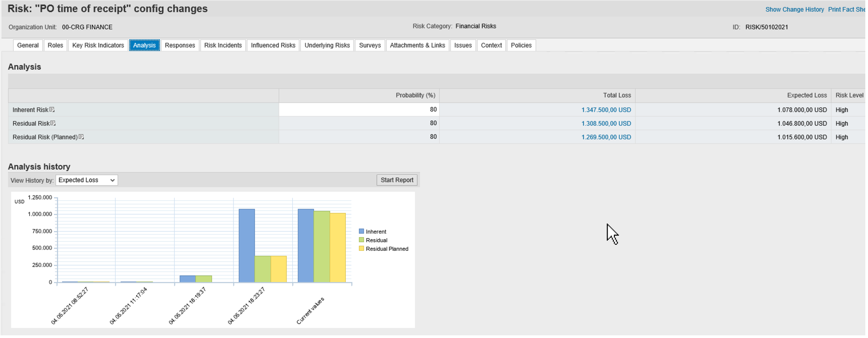
Task: Open Residual Risk total loss 1.308.500,00 USD
Action: (606, 124)
